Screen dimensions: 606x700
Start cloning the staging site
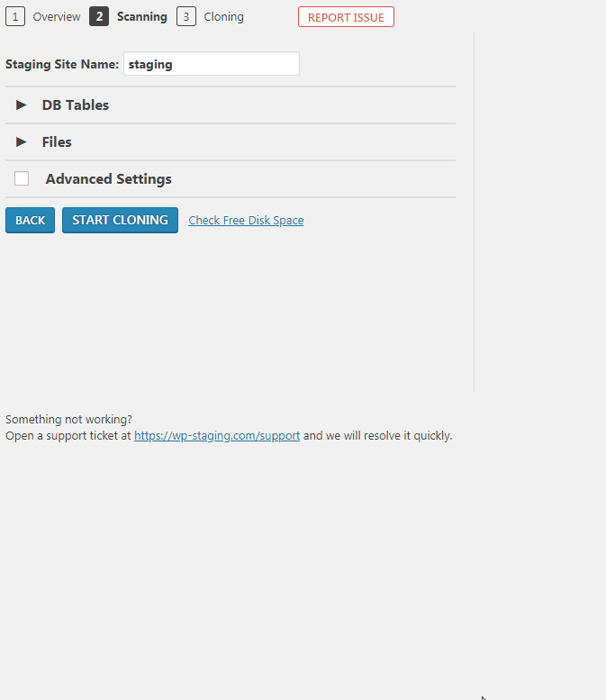pos(120,220)
